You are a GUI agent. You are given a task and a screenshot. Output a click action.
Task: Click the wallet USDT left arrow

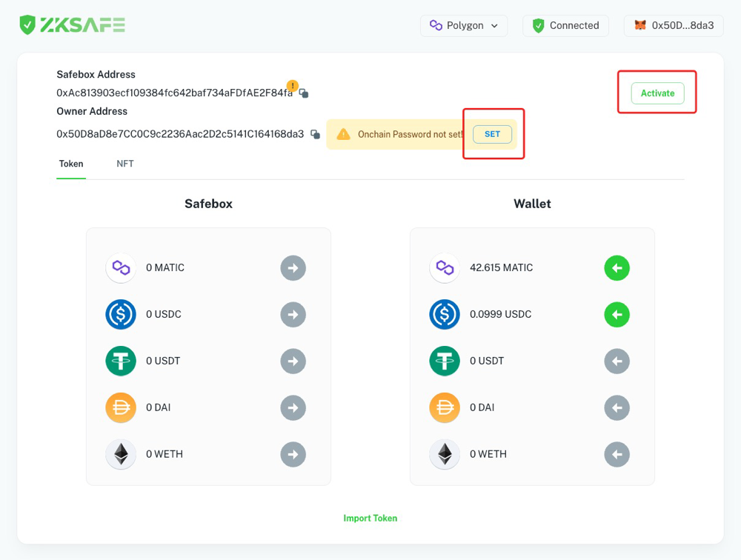pyautogui.click(x=617, y=361)
